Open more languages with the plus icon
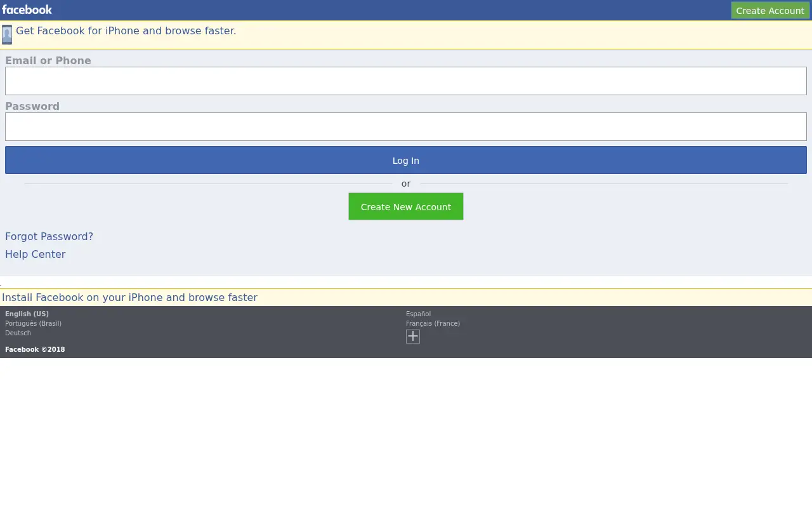 pos(413,337)
